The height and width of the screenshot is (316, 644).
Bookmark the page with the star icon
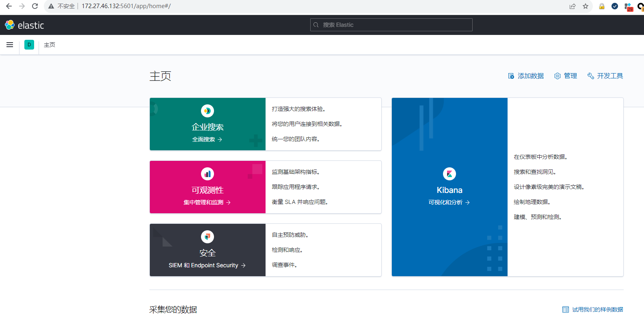click(x=586, y=6)
